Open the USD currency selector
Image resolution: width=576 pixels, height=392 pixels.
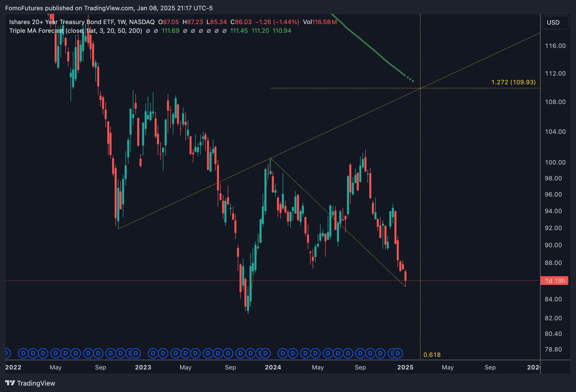[555, 23]
